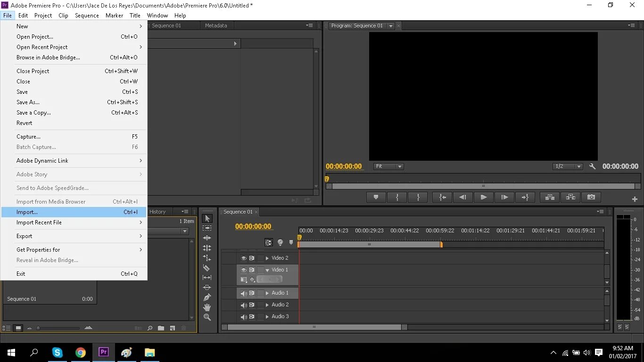This screenshot has width=644, height=362.
Task: Toggle Snap in the timeline
Action: [x=269, y=243]
